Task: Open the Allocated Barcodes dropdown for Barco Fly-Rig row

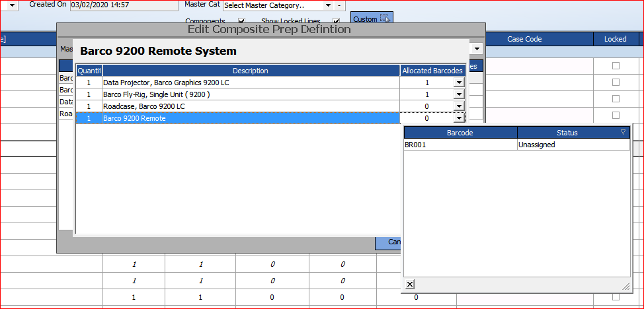Action: pos(459,94)
